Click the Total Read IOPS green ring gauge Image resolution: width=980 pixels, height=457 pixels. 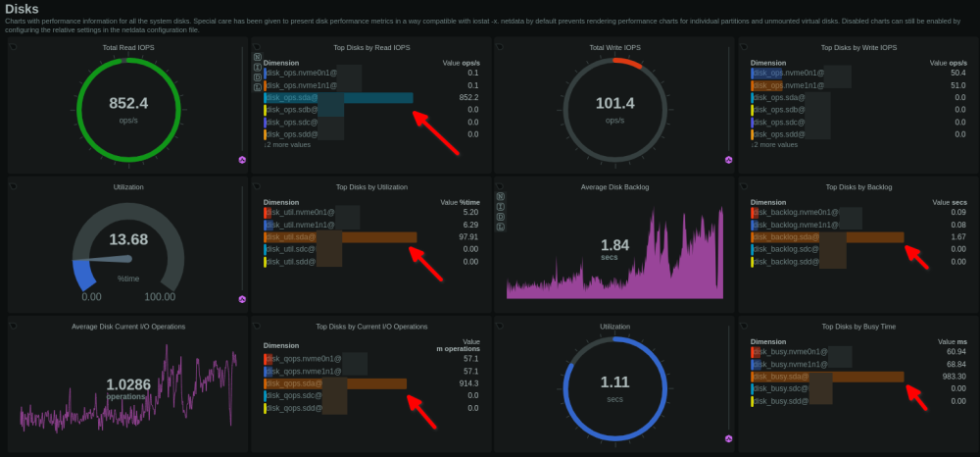128,111
